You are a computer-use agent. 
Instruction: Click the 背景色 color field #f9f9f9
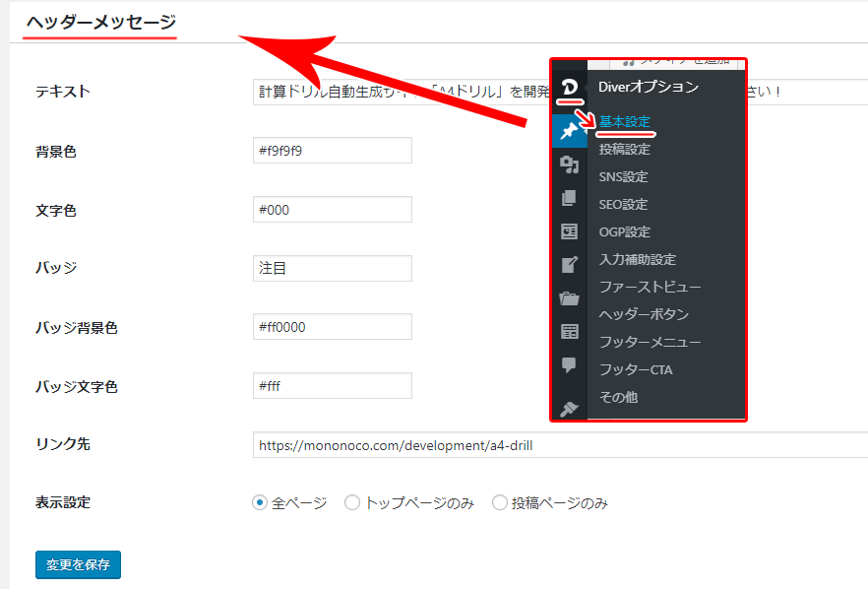coord(332,151)
